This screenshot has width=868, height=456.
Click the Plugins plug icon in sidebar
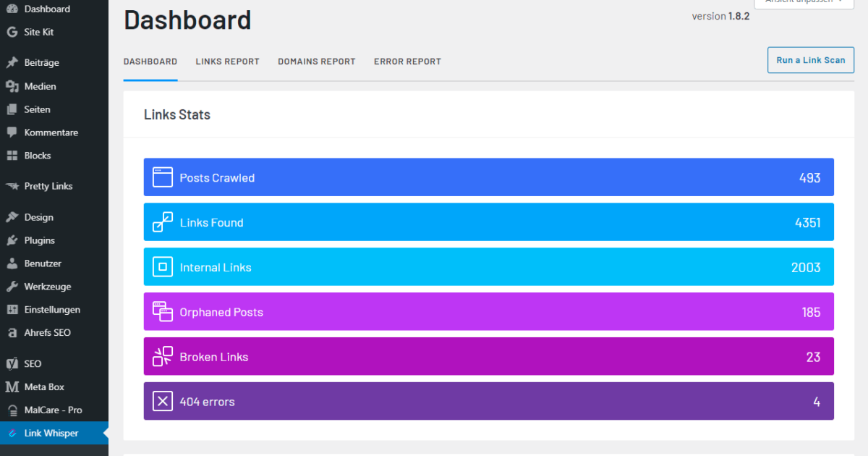click(x=12, y=240)
